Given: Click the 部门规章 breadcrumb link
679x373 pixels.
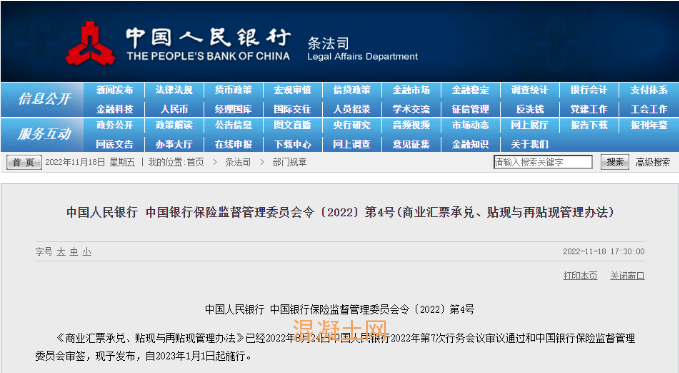Looking at the screenshot, I should tap(290, 162).
